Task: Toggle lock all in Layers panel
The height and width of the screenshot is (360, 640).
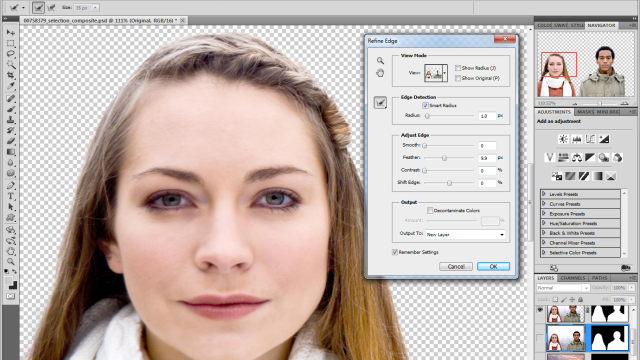Action: [580, 300]
